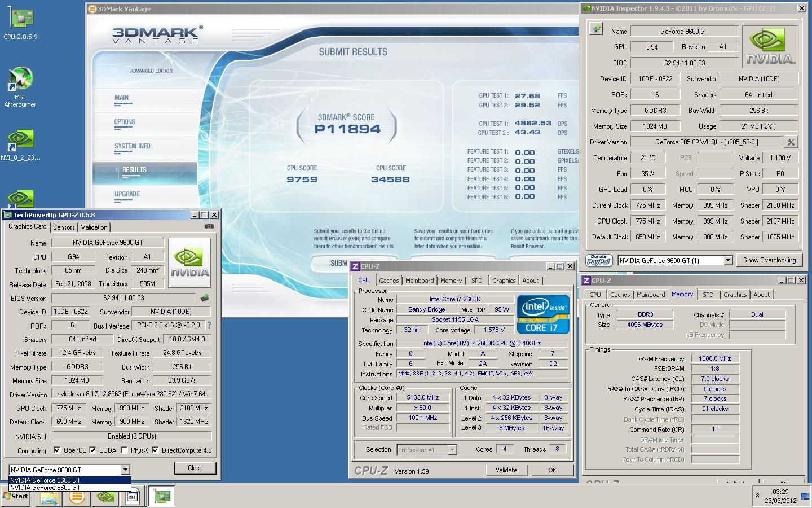Toggle the PhysX checkbox in GPU-Z

pyautogui.click(x=124, y=450)
